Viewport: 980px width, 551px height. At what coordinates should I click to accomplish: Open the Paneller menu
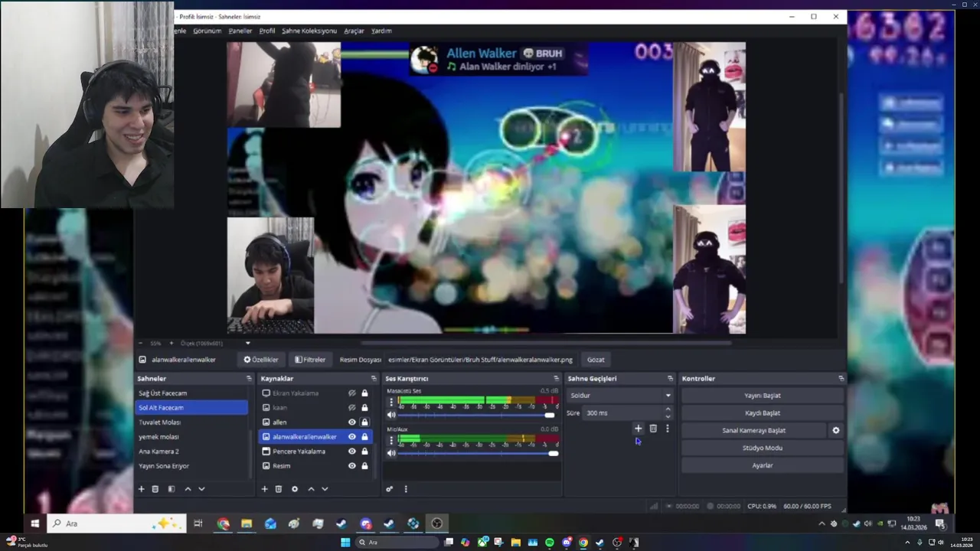(240, 31)
